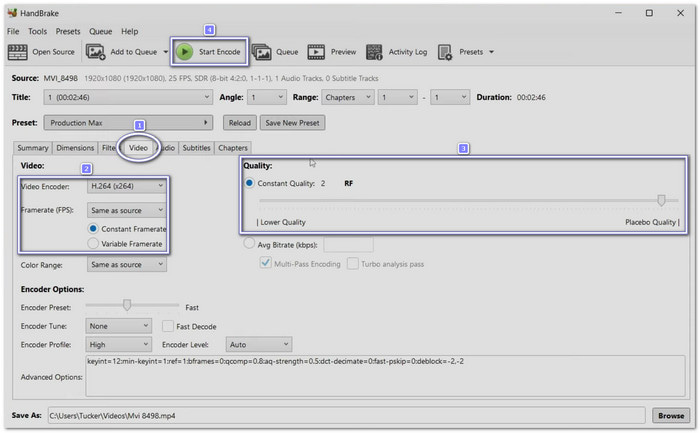This screenshot has width=700, height=433.
Task: Click the Presets toolbar icon
Action: (445, 52)
